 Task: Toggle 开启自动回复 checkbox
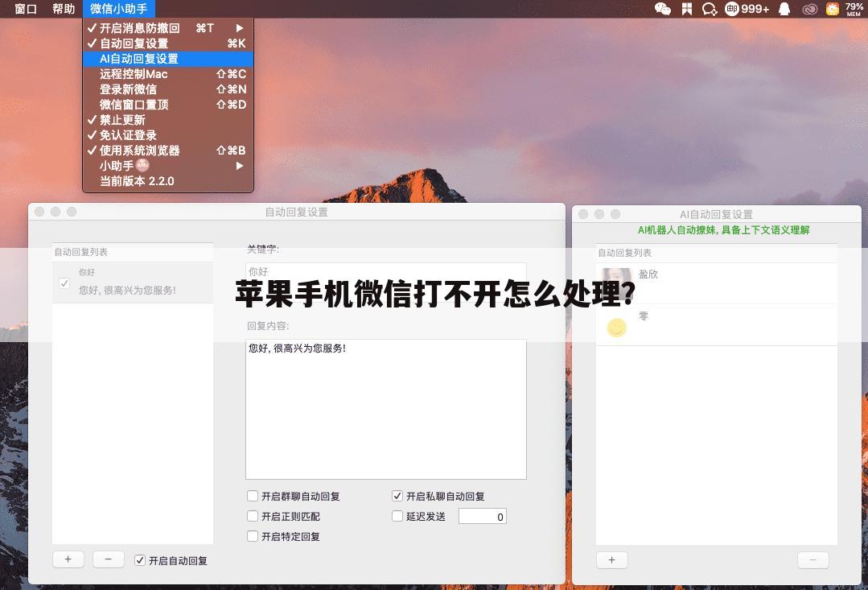click(140, 560)
